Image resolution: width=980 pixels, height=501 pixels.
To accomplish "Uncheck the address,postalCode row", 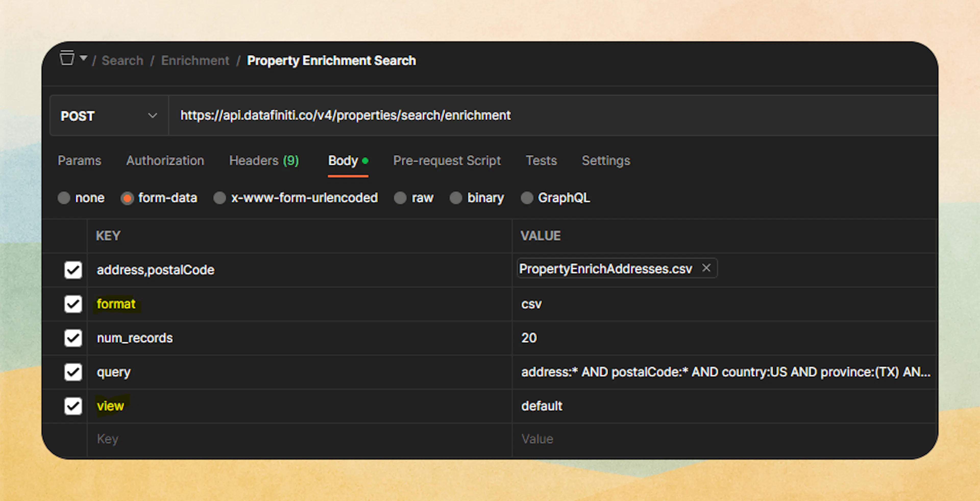I will pos(73,270).
